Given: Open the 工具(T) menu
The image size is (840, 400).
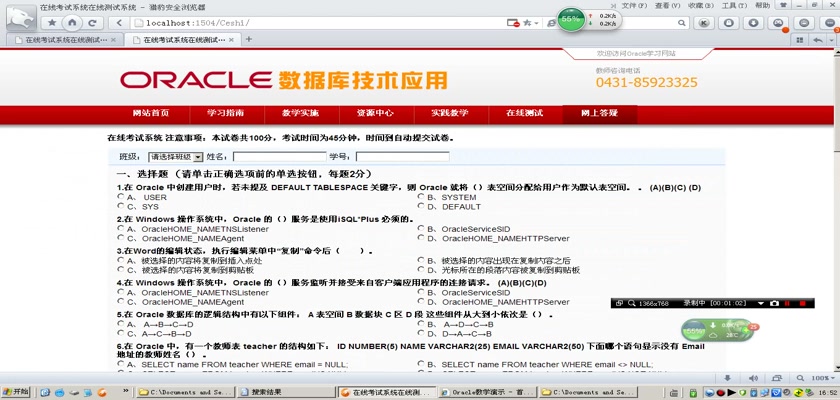Looking at the screenshot, I should coord(734,5).
